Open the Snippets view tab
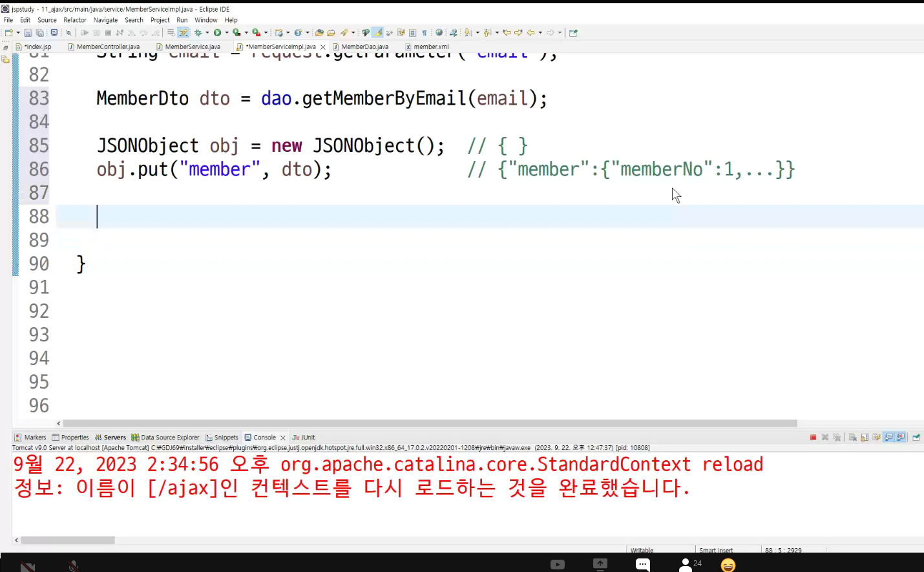This screenshot has height=572, width=924. tap(222, 438)
